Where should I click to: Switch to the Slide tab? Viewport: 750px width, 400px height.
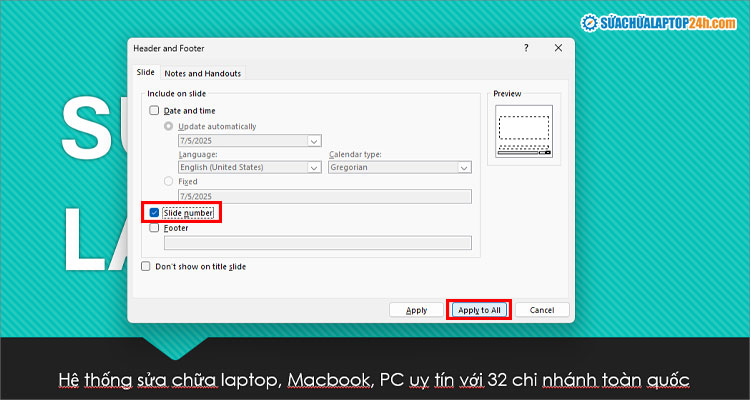point(145,72)
